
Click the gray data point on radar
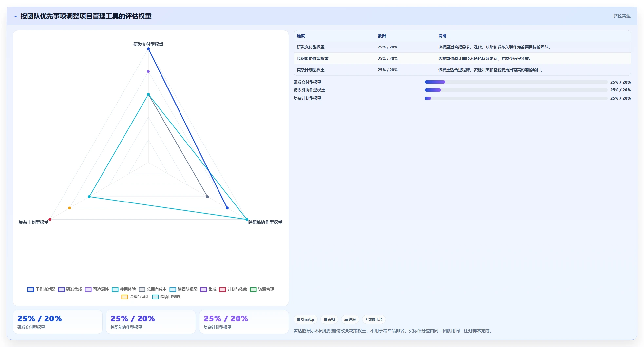coord(207,197)
